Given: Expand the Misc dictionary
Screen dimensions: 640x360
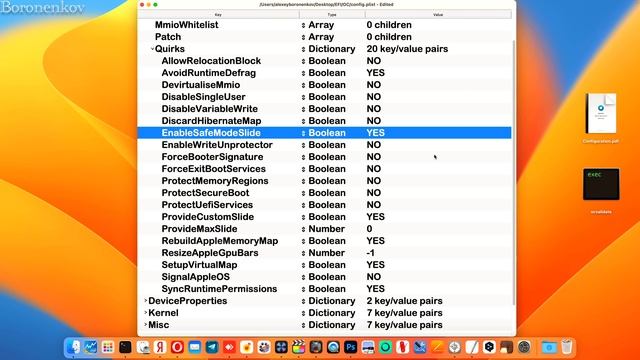Looking at the screenshot, I should 146,325.
